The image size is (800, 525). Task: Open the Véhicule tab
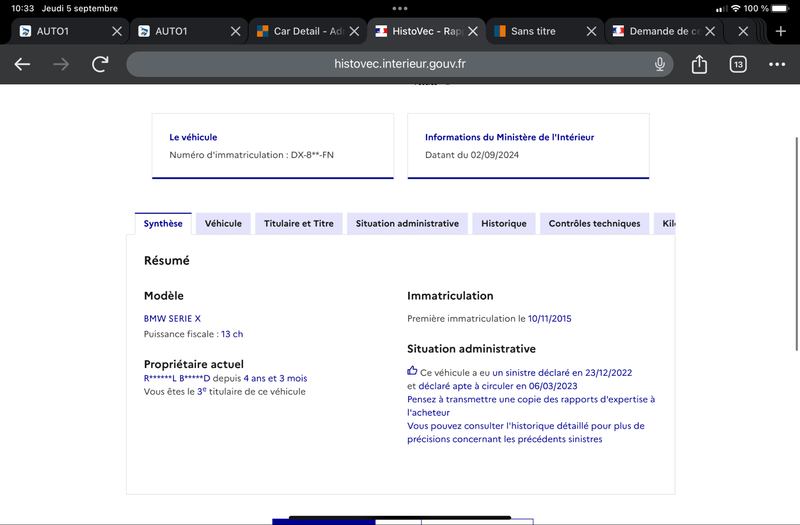coord(223,223)
